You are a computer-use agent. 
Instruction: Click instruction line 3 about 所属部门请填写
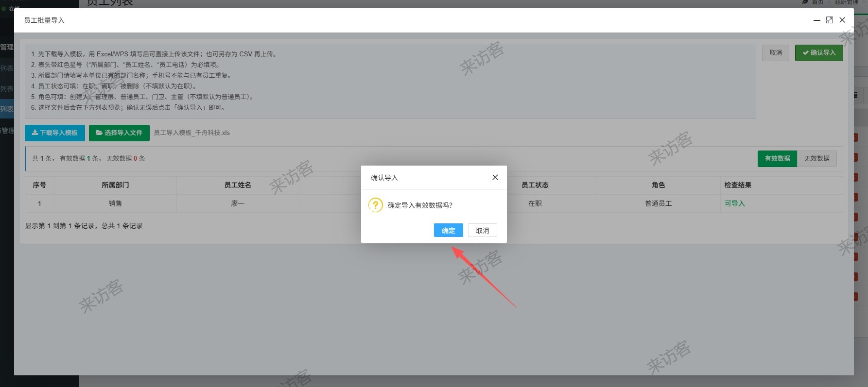(x=132, y=75)
